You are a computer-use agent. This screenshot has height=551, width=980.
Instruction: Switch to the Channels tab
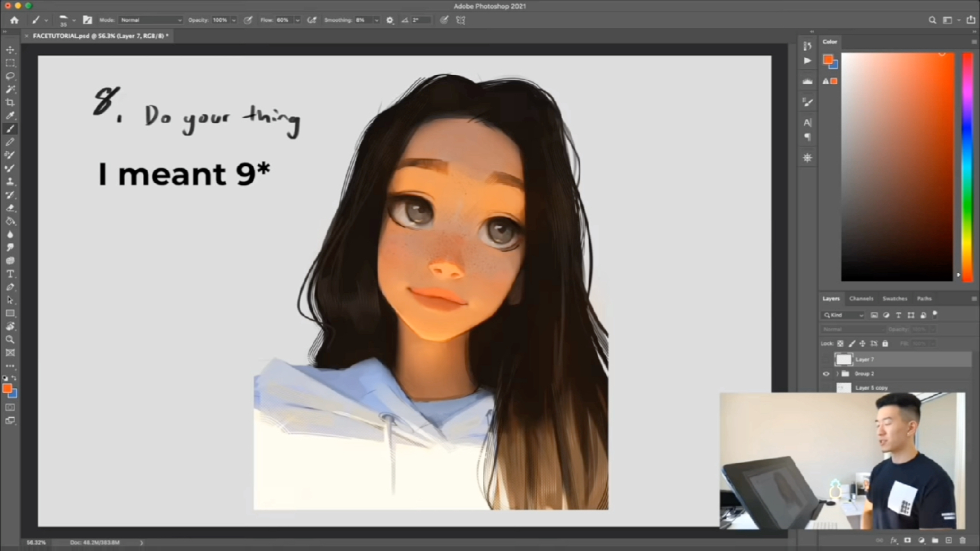(x=861, y=298)
